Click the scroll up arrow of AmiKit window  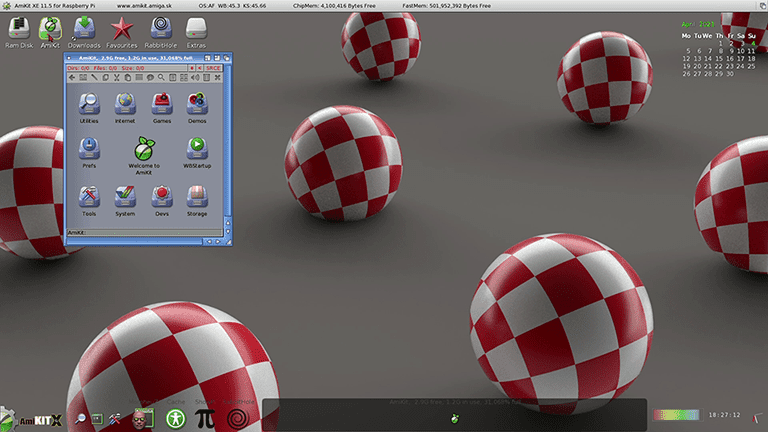pyautogui.click(x=228, y=223)
